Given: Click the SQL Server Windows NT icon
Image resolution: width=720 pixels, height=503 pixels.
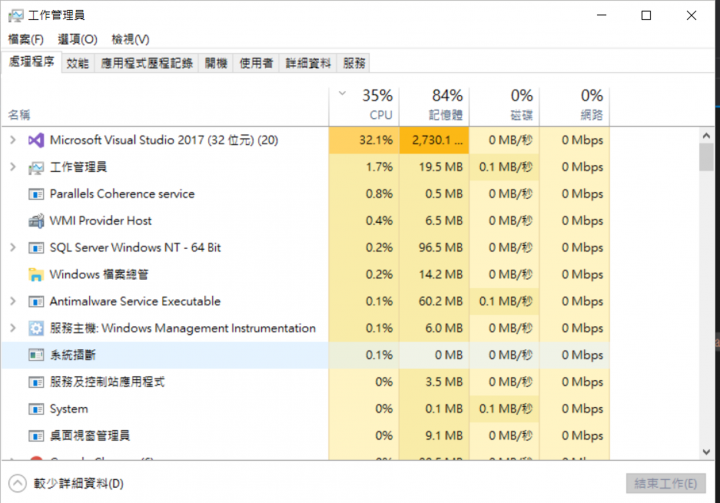Looking at the screenshot, I should 36,248.
